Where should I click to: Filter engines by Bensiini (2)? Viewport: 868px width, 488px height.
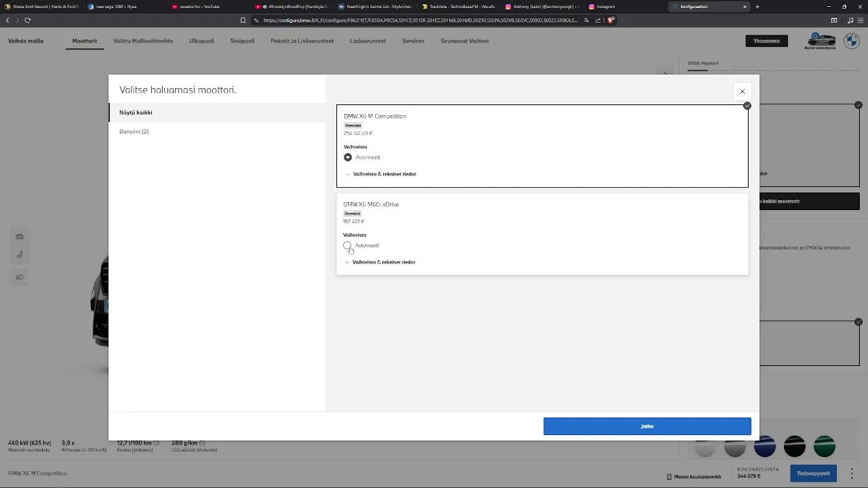(134, 131)
